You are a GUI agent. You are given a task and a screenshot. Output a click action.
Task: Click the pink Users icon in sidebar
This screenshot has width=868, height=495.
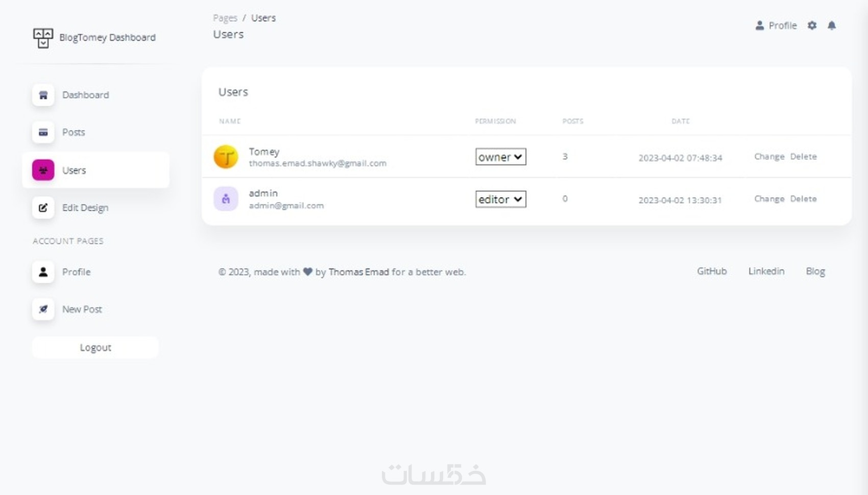tap(43, 170)
